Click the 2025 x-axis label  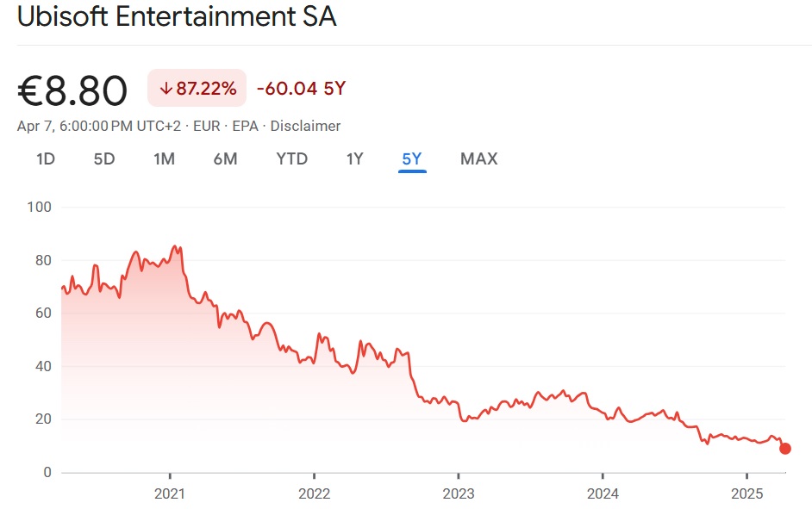pyautogui.click(x=746, y=493)
